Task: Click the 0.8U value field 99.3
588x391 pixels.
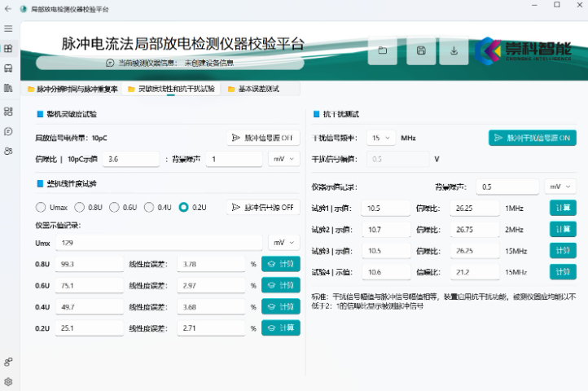Action: (x=90, y=264)
